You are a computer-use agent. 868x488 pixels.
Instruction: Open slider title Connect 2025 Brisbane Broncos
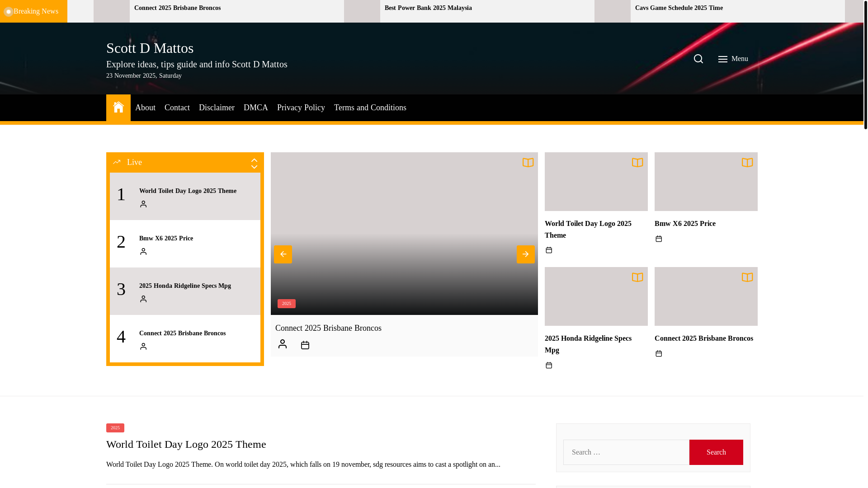point(328,328)
